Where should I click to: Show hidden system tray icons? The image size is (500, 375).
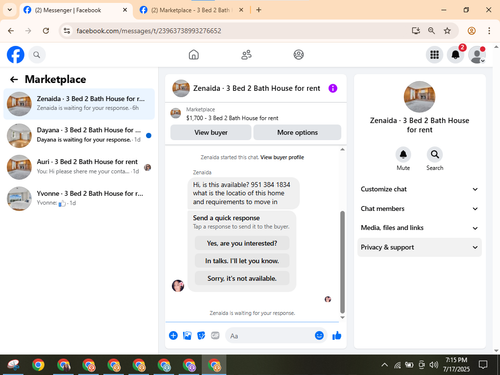(384, 365)
